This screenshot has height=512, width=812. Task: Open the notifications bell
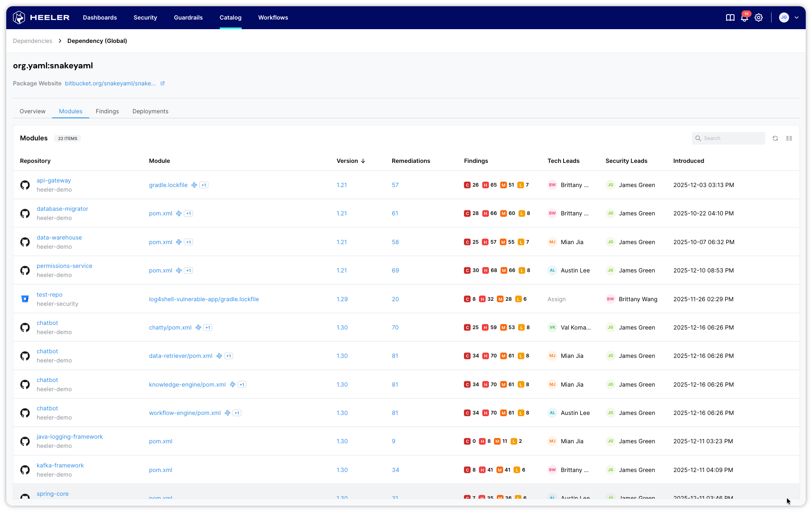pyautogui.click(x=744, y=17)
